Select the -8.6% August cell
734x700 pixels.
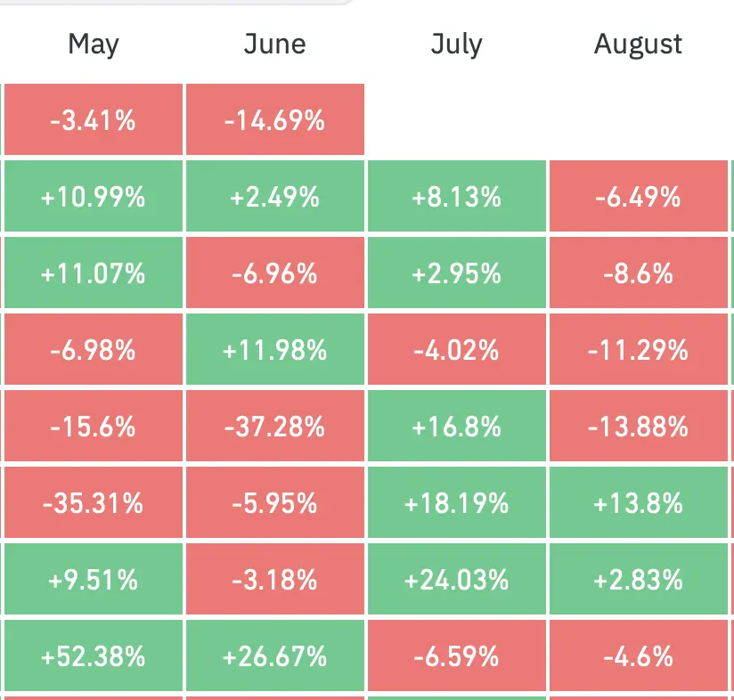[639, 273]
